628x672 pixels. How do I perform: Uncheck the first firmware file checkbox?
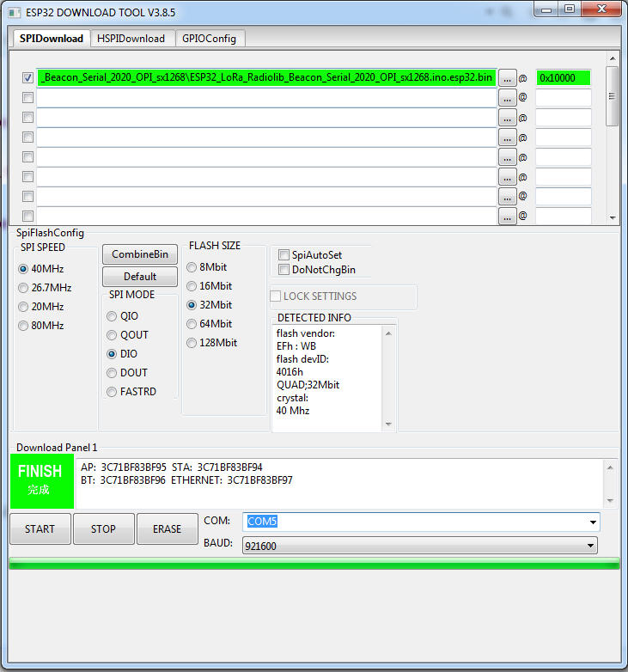pos(27,78)
